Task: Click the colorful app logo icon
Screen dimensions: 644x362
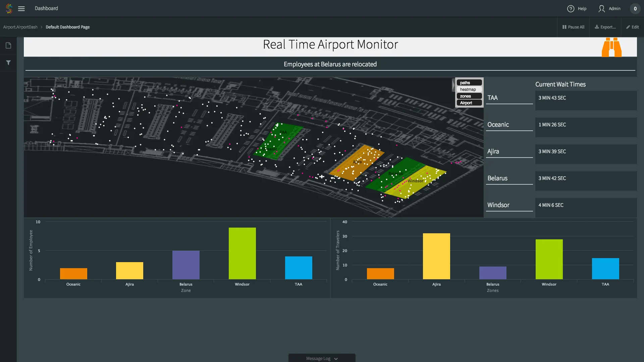Action: click(x=9, y=9)
